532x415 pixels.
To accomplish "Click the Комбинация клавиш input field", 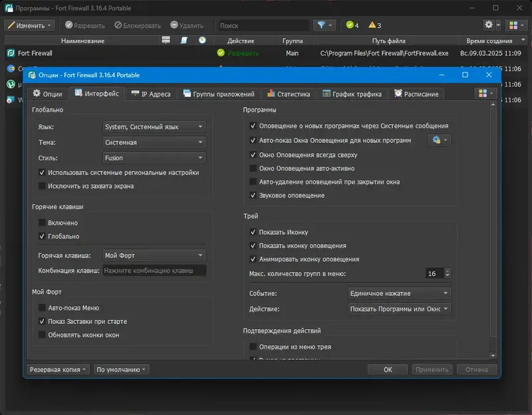I will 154,271.
